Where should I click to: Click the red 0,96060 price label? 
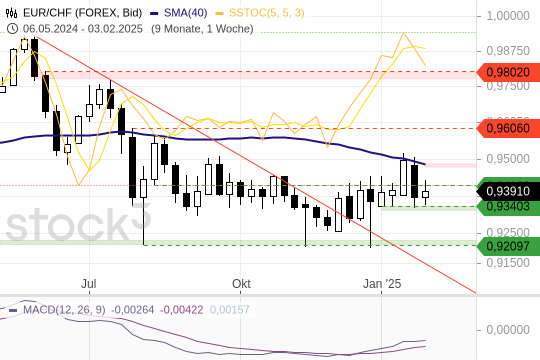(x=508, y=128)
